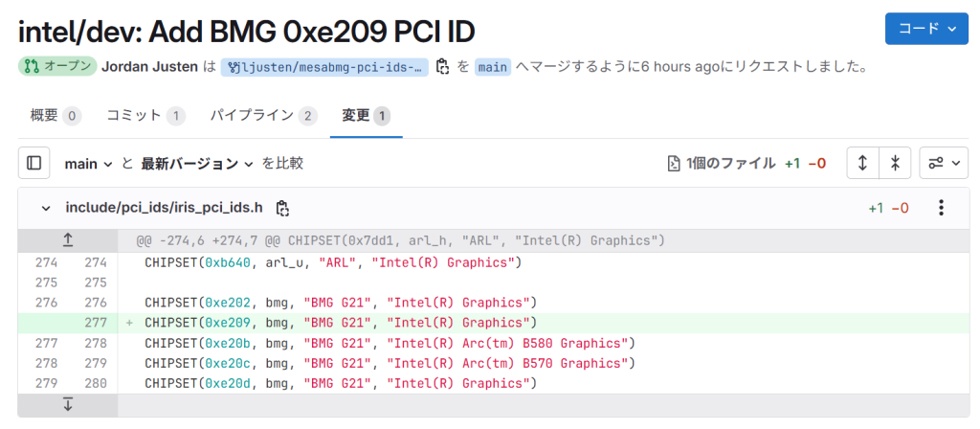Click old line number 279
The height and width of the screenshot is (429, 980).
pos(46,383)
